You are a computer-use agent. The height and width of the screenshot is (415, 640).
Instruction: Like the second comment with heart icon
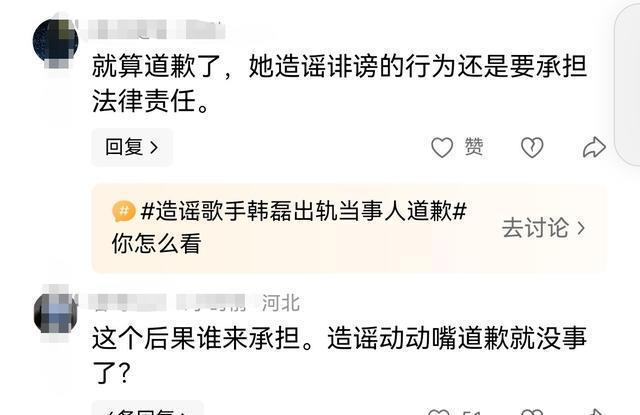[439, 411]
